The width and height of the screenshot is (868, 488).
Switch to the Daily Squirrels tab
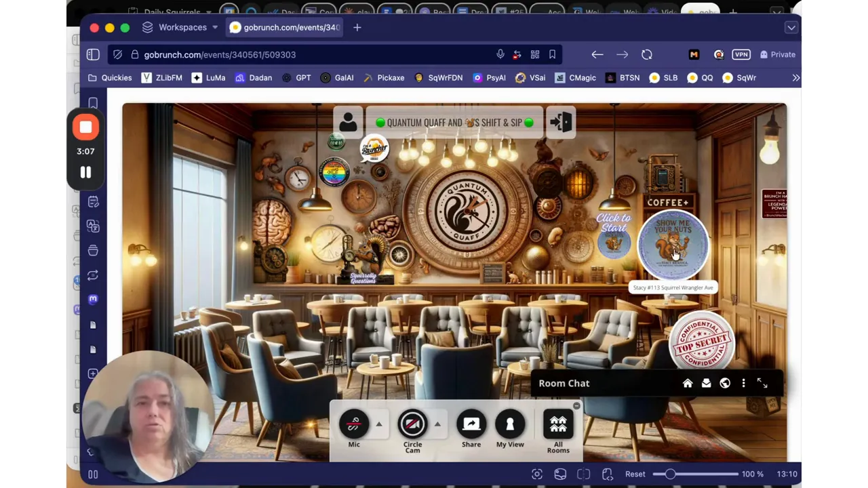pyautogui.click(x=171, y=12)
